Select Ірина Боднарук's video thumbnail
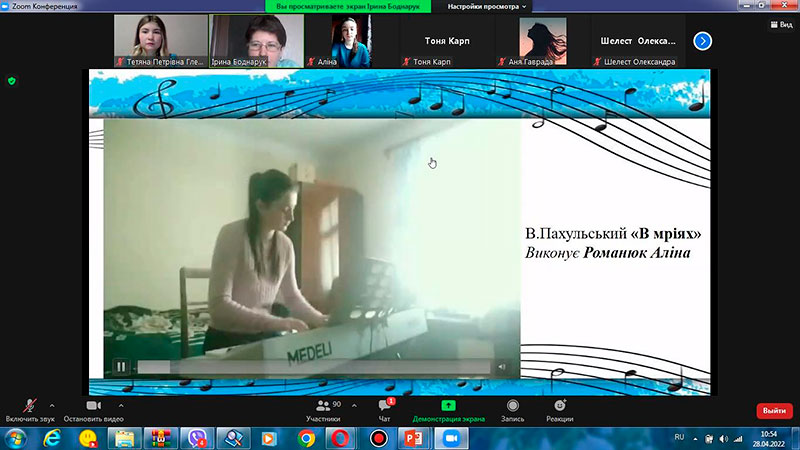This screenshot has height=450, width=800. [x=257, y=41]
